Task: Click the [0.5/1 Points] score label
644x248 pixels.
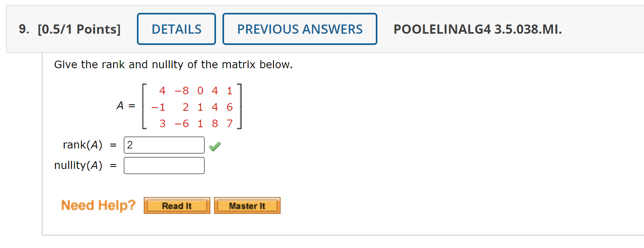Action: 80,28
